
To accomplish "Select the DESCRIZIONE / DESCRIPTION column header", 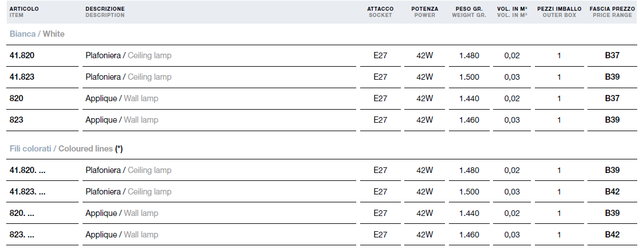I will coord(105,12).
